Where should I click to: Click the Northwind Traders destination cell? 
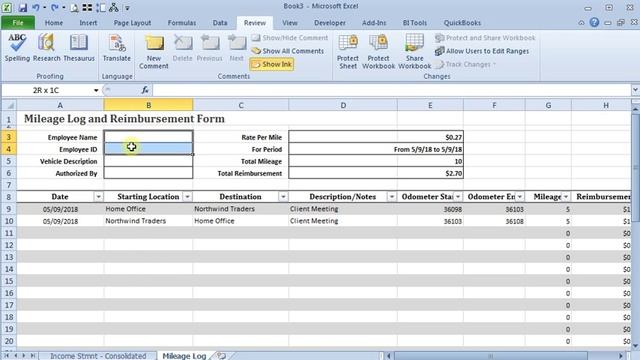(240, 209)
